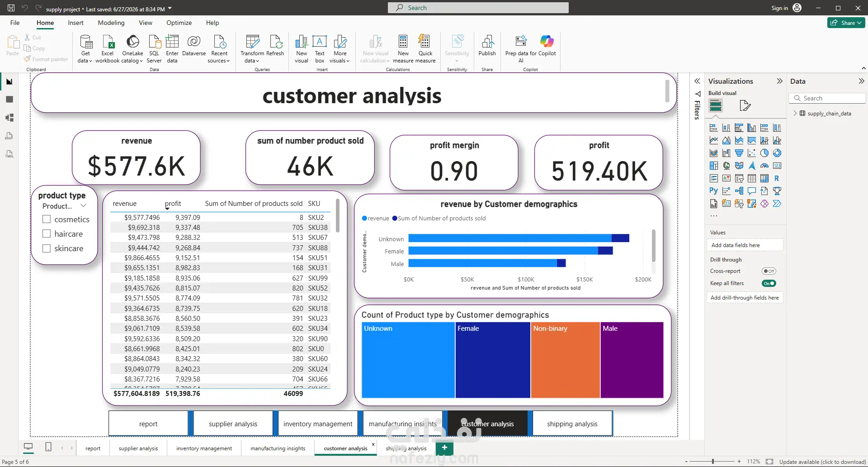Click the Publish icon in ribbon

(487, 46)
